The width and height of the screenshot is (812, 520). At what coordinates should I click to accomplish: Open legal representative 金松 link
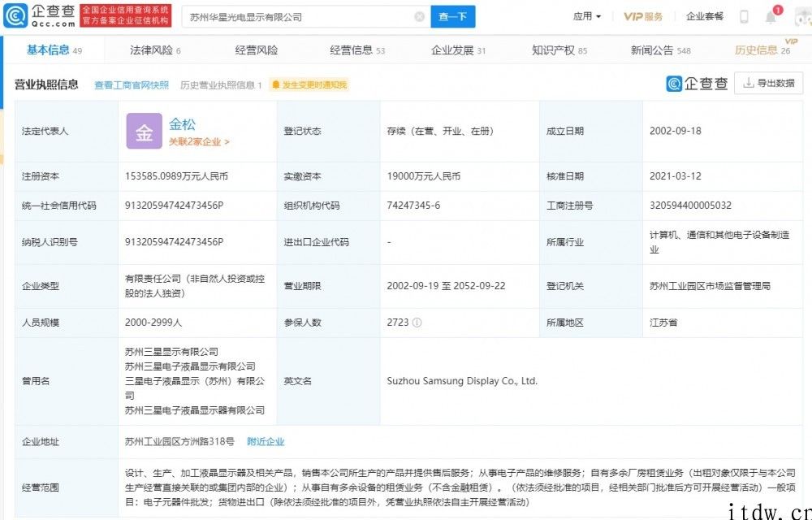tap(182, 124)
